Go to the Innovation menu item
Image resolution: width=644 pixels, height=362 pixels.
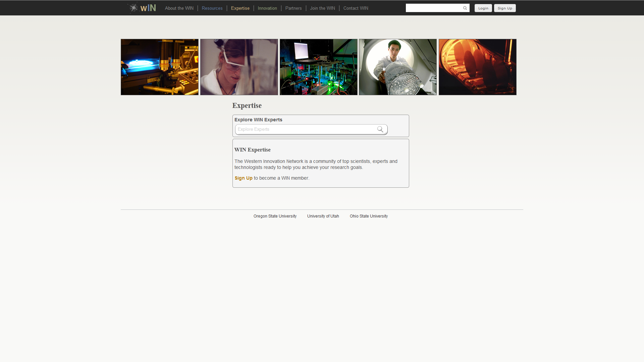point(267,8)
